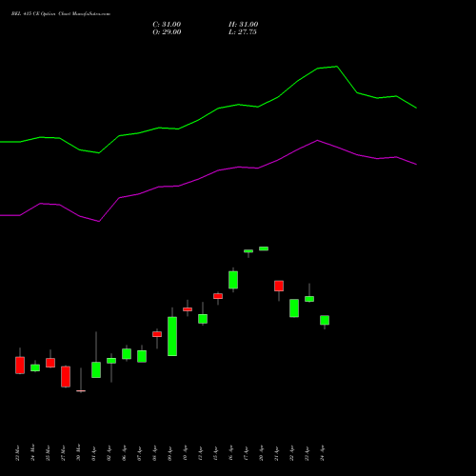
Task: Click the red candle above 08 Apr
Action: click(x=157, y=334)
